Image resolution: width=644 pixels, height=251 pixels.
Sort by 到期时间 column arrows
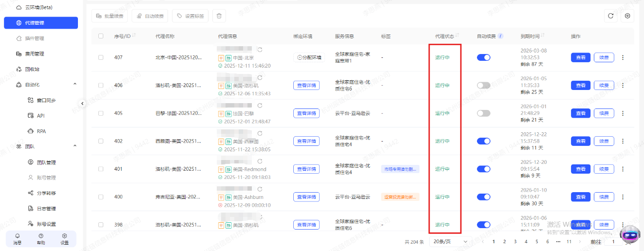click(x=543, y=36)
